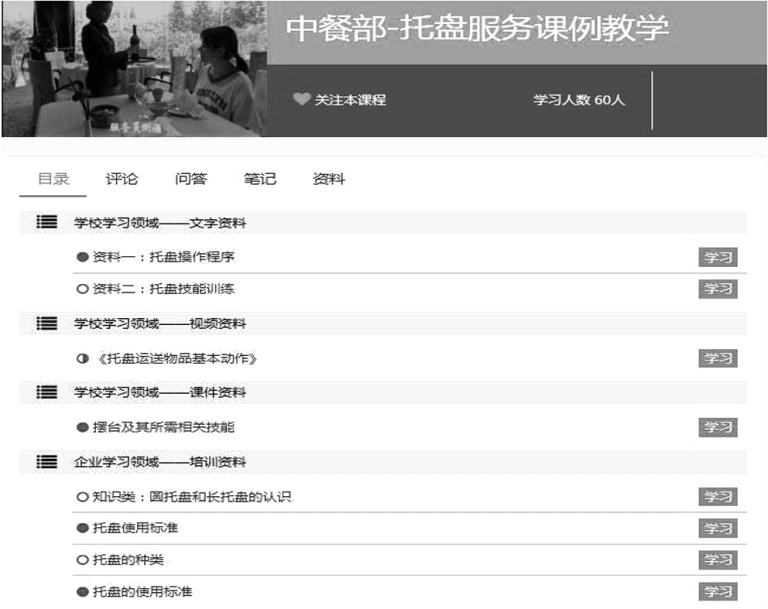Click list icon beside 课件资料 section

click(46, 392)
